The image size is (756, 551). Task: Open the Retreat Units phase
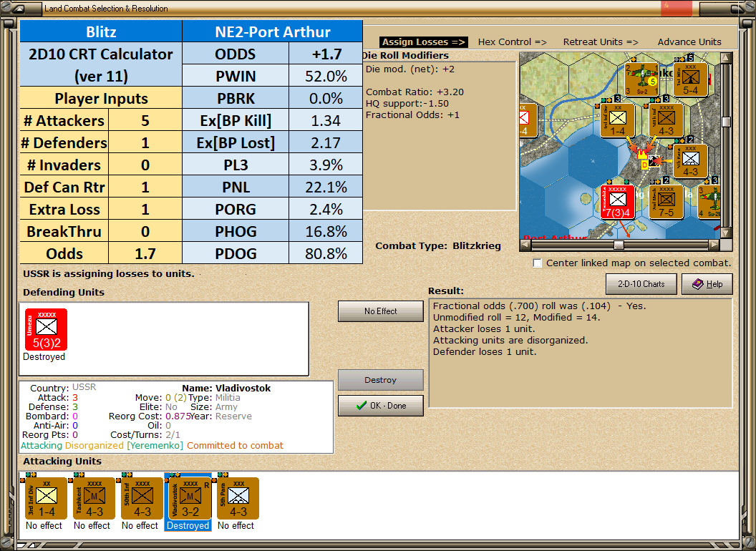(600, 42)
